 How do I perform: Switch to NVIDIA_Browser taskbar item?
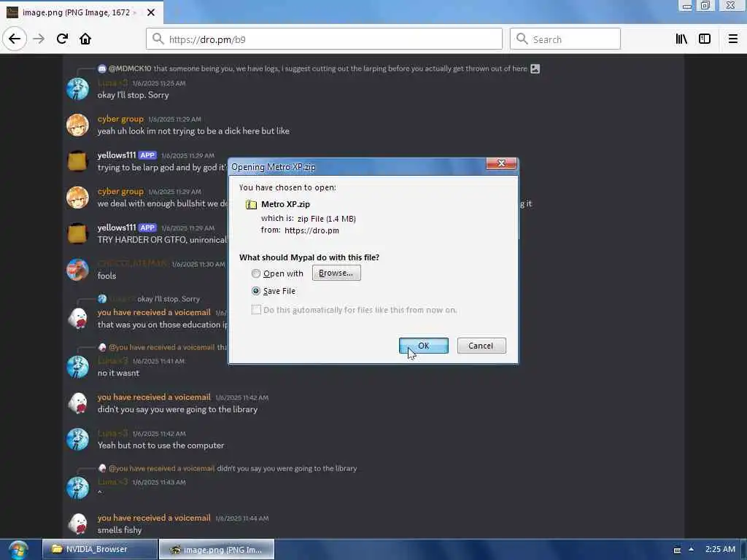tap(99, 549)
